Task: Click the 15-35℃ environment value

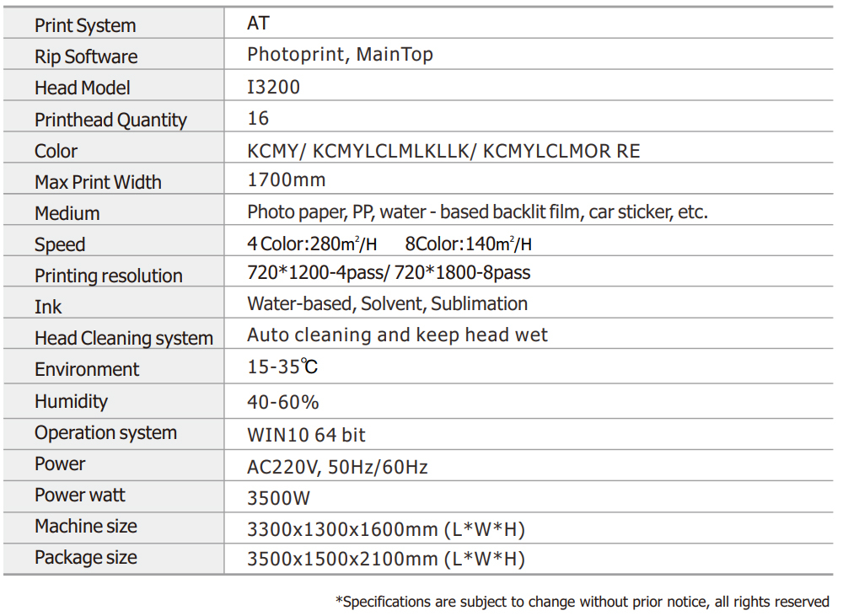Action: tap(282, 368)
